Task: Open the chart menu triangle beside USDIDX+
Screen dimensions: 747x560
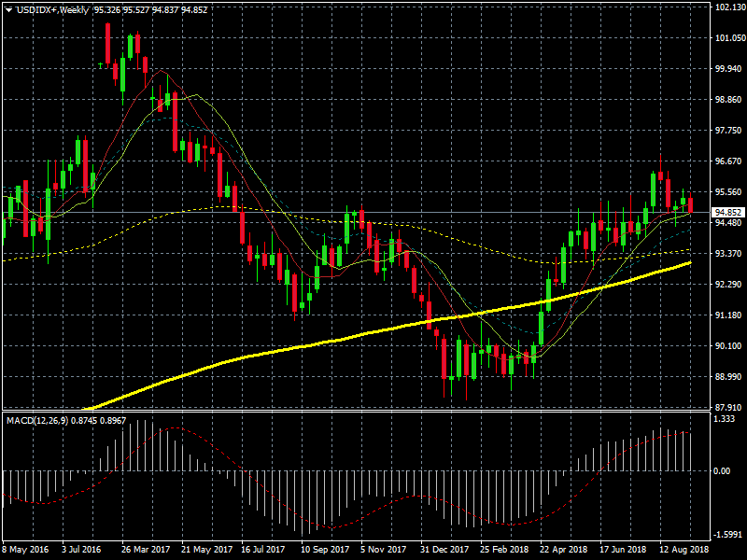Action: click(x=8, y=9)
